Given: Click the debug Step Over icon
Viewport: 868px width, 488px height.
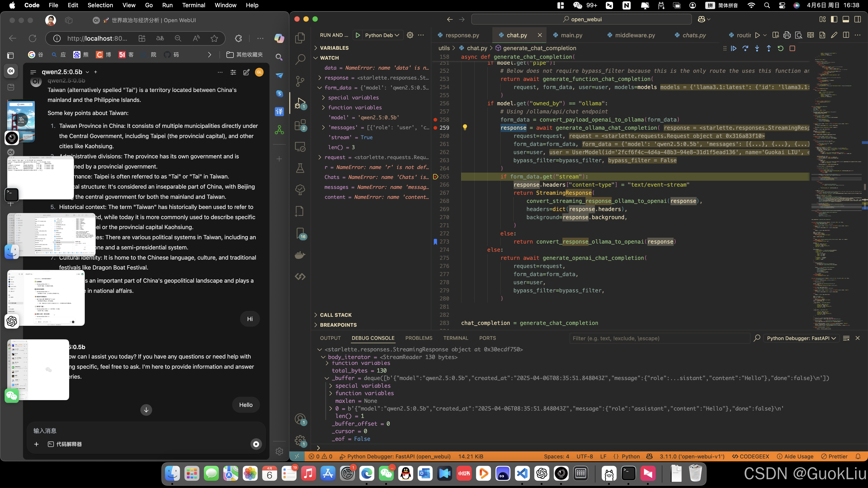Looking at the screenshot, I should [x=745, y=49].
